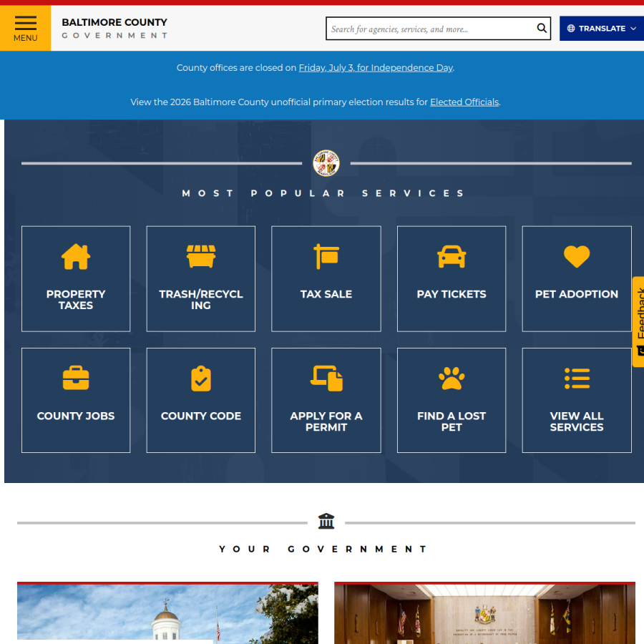This screenshot has height=644, width=644.
Task: Open the View All Services label
Action: coord(577,421)
